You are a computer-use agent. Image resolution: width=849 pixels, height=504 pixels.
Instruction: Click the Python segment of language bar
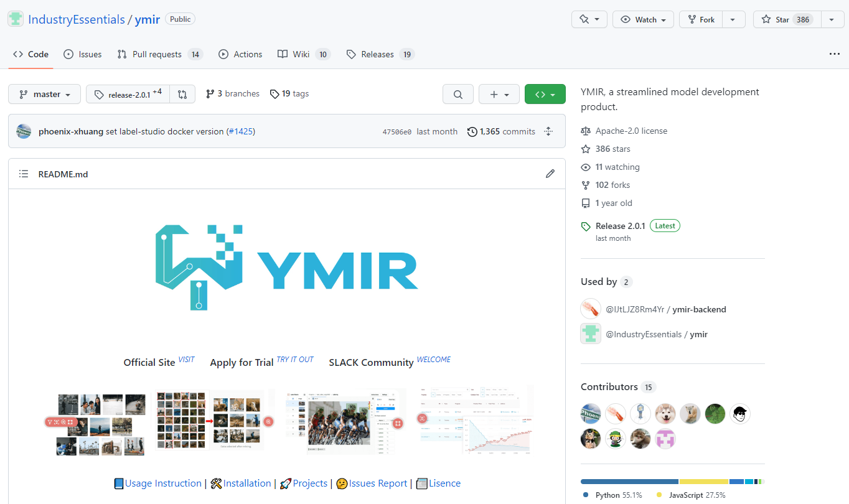click(629, 482)
